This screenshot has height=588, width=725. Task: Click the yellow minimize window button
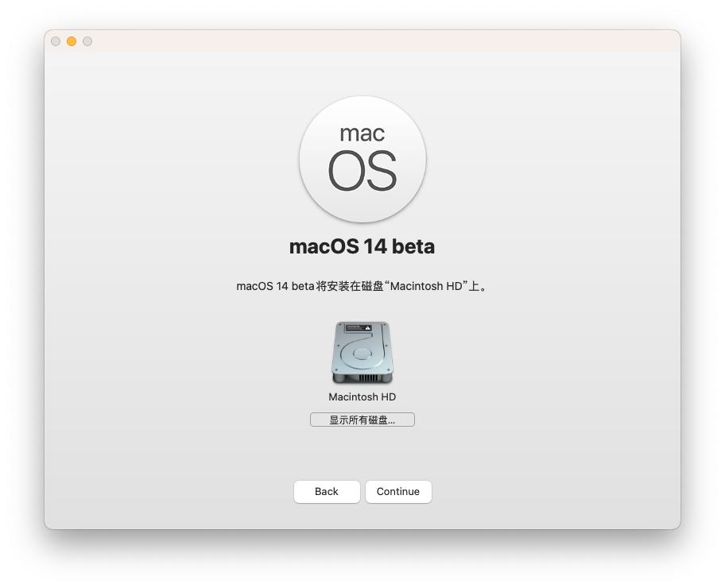(x=72, y=41)
